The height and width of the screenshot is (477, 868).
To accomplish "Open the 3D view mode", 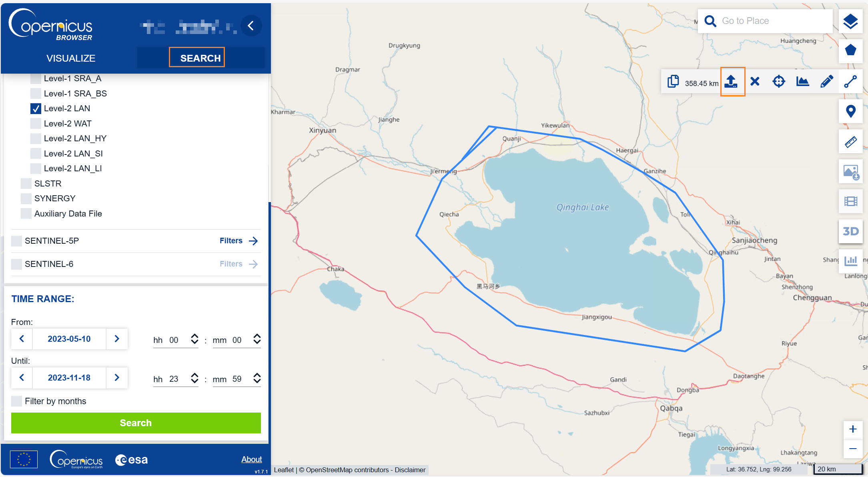I will 850,231.
